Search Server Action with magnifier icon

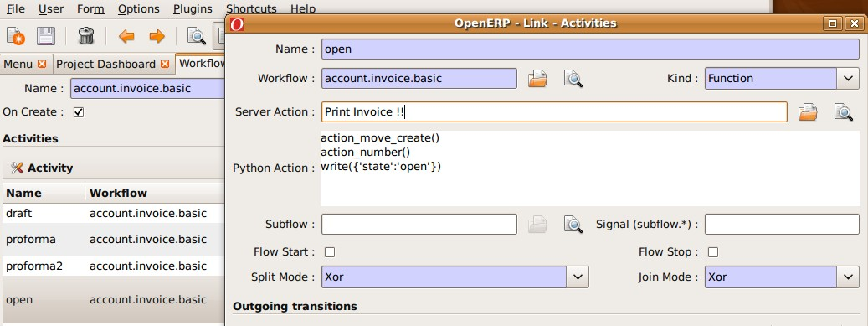(843, 112)
